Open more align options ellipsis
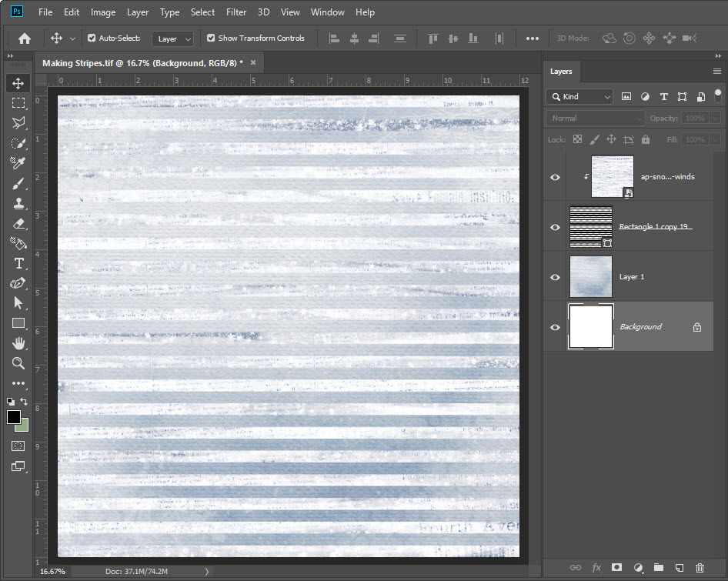 [x=533, y=38]
